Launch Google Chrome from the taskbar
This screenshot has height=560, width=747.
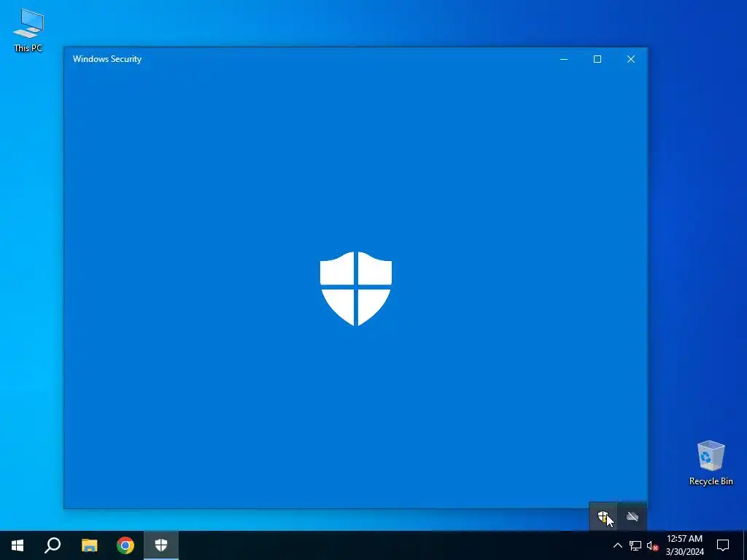coord(125,545)
